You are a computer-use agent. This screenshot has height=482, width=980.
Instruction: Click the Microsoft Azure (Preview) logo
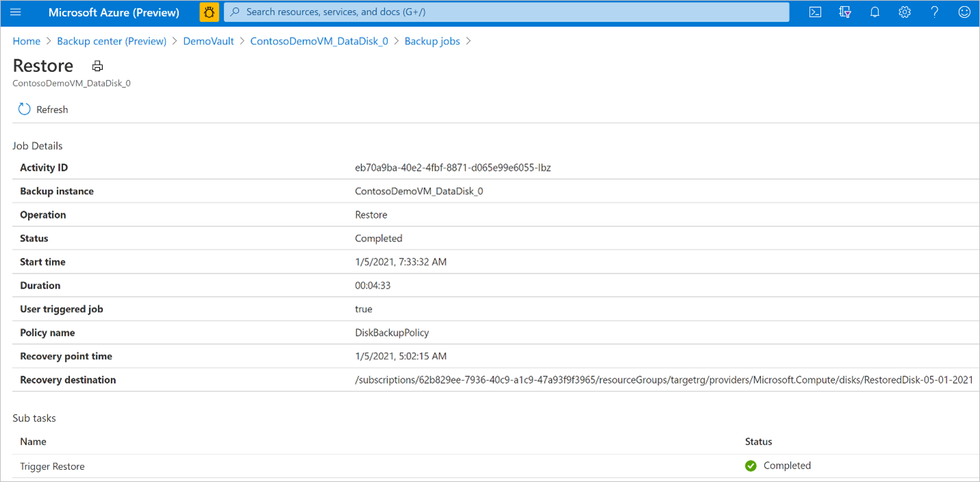pyautogui.click(x=114, y=12)
